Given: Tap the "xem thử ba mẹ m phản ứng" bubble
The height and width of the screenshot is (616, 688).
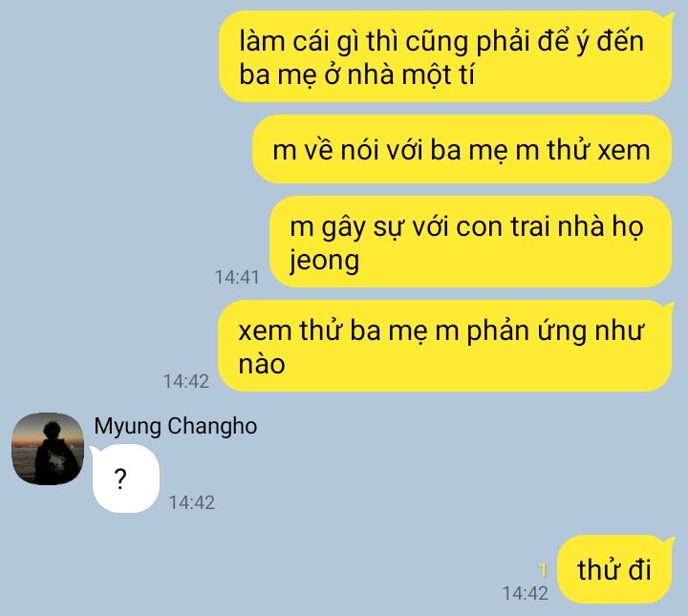Looking at the screenshot, I should tap(445, 346).
